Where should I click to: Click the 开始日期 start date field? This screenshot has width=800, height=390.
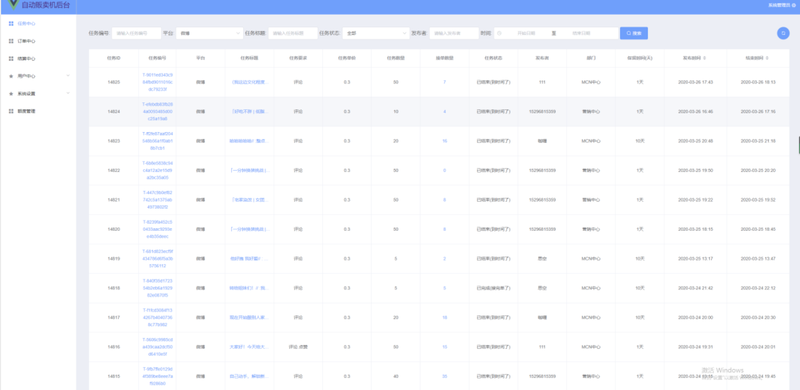tap(527, 33)
